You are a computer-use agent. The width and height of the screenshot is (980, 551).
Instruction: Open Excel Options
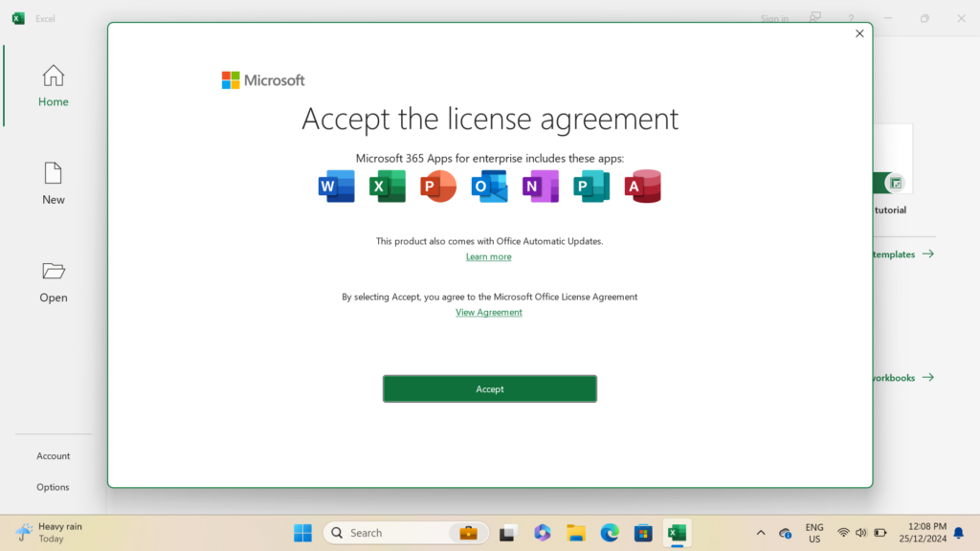point(54,487)
